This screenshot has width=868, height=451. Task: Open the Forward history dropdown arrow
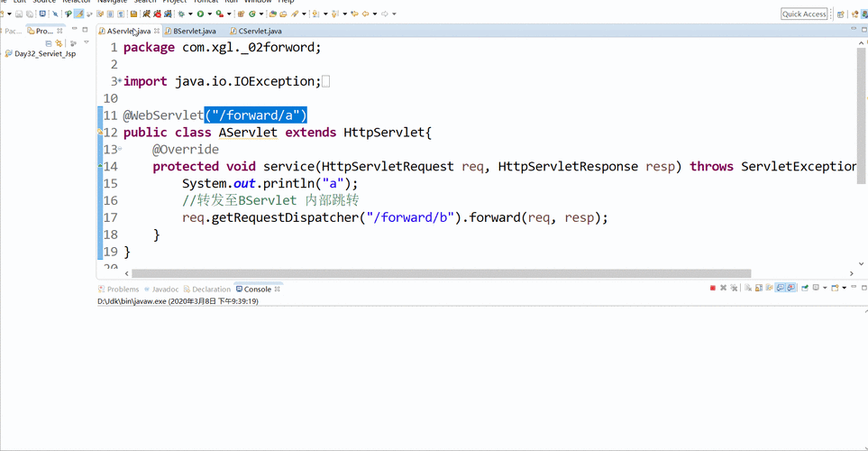point(394,14)
